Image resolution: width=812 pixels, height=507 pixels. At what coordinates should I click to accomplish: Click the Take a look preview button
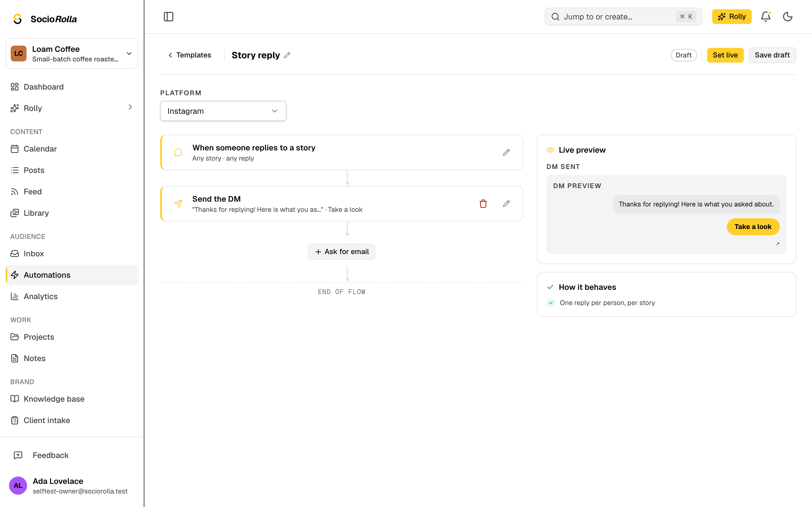753,227
